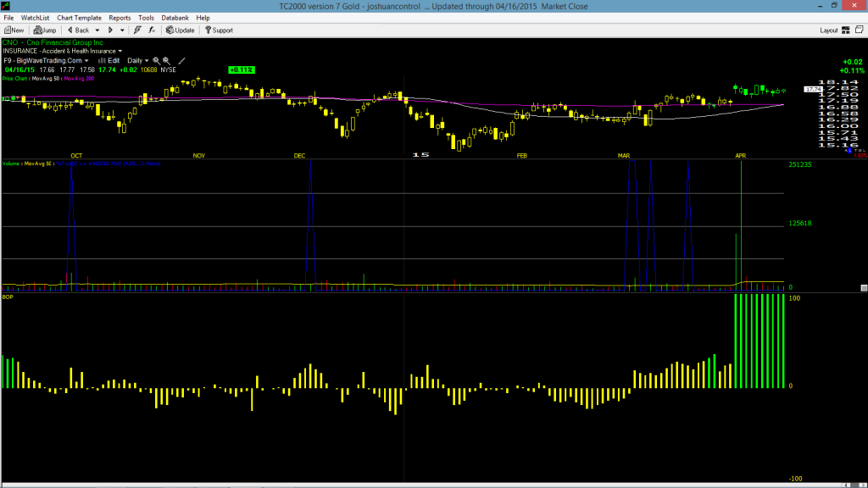Open the fx formula tool

coord(152,30)
